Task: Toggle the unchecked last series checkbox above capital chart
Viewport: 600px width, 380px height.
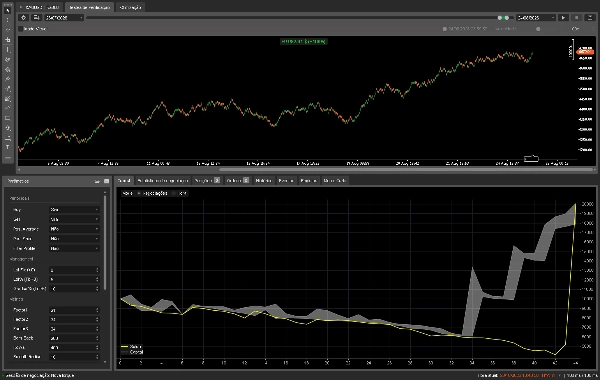Action: pyautogui.click(x=174, y=193)
